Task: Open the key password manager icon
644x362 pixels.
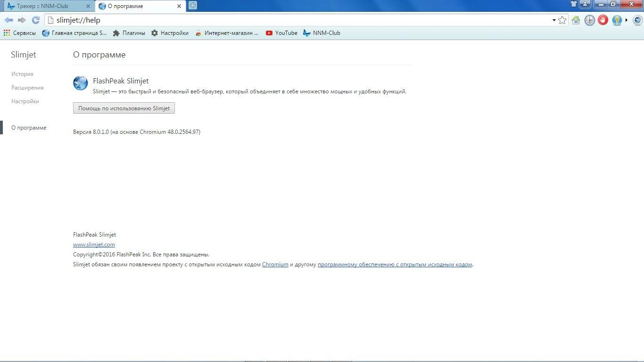Action: pos(617,20)
